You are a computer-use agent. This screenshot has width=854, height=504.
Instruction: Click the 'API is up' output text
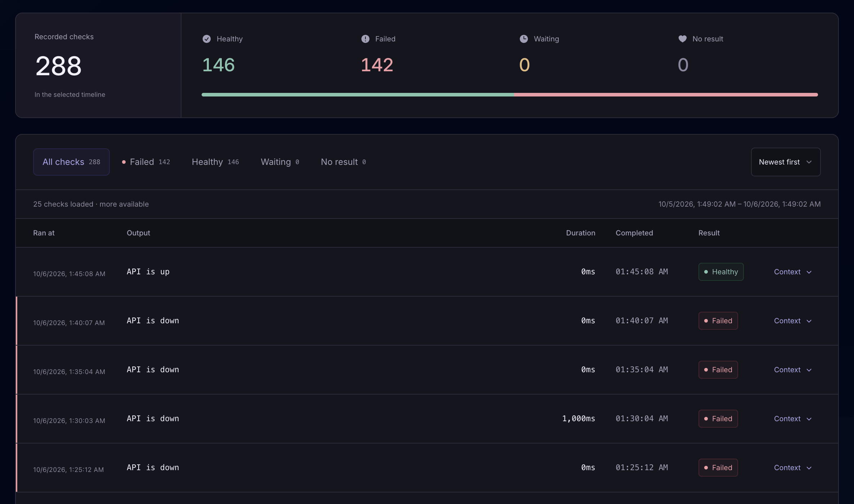[x=148, y=272]
